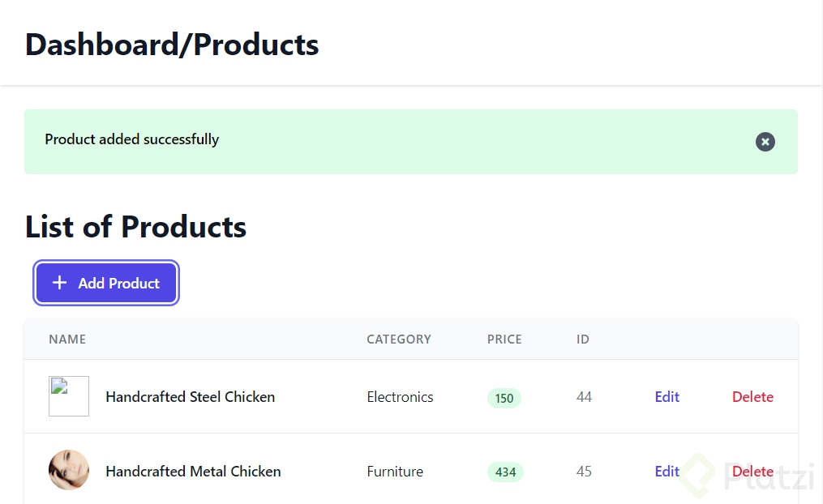Click the Handcrafted Metal Chicken name
Viewport: 823px width, 504px height.
tap(193, 471)
